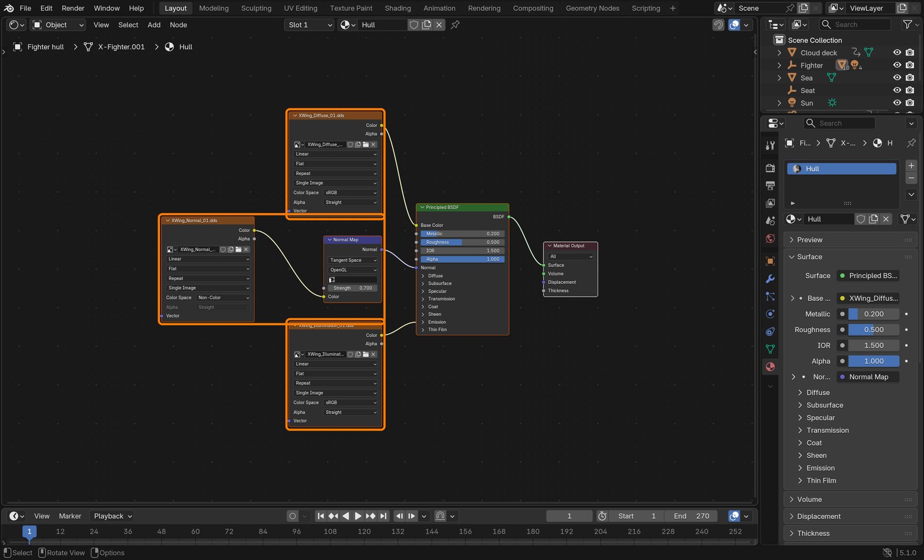Expand the Preview panel
The height and width of the screenshot is (560, 924).
[x=850, y=240]
